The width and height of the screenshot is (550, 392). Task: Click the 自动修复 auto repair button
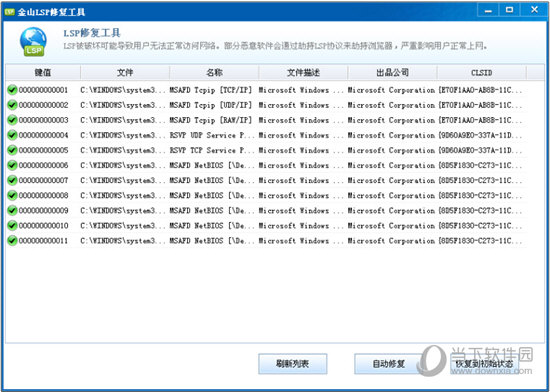(388, 364)
